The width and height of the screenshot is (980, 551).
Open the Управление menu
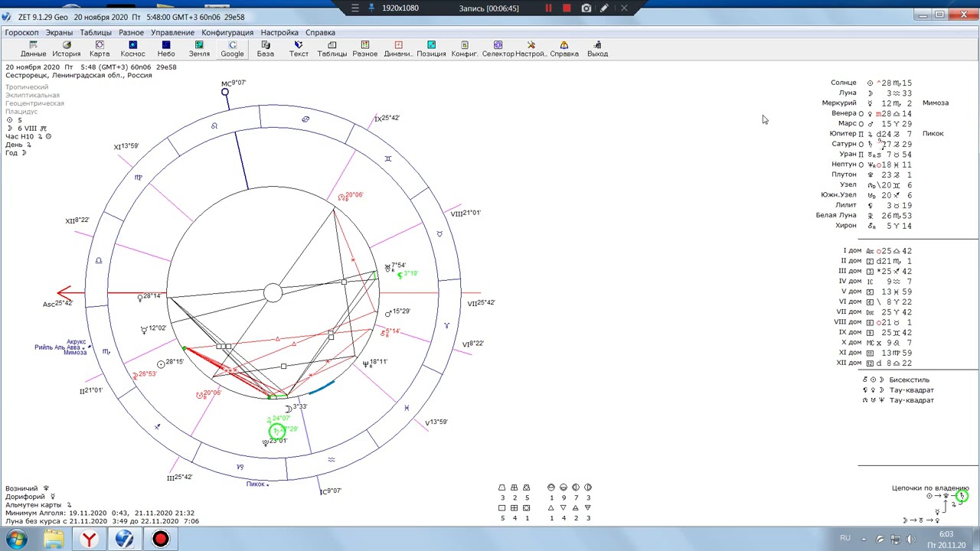172,32
